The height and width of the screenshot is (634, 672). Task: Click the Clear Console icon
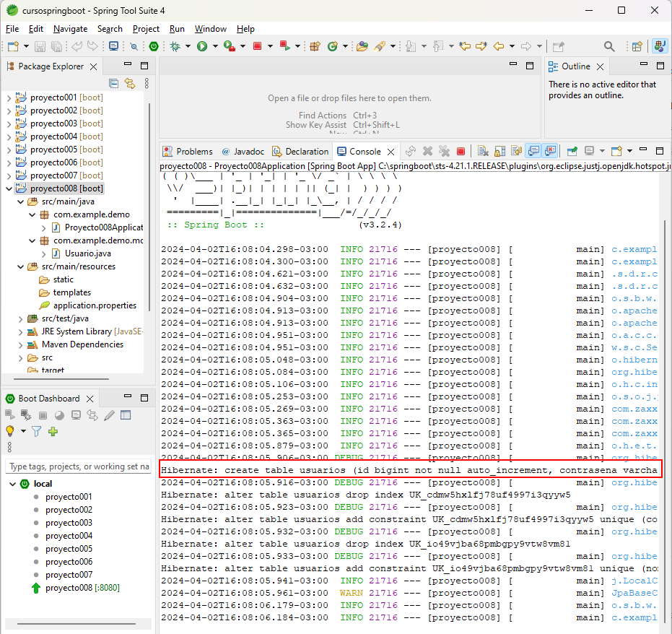tap(483, 152)
